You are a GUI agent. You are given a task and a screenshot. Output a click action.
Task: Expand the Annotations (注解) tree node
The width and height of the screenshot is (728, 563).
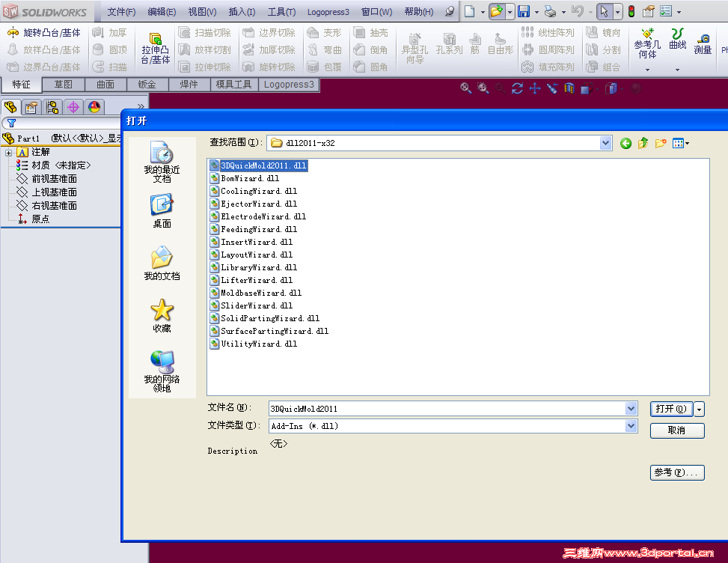click(x=8, y=153)
